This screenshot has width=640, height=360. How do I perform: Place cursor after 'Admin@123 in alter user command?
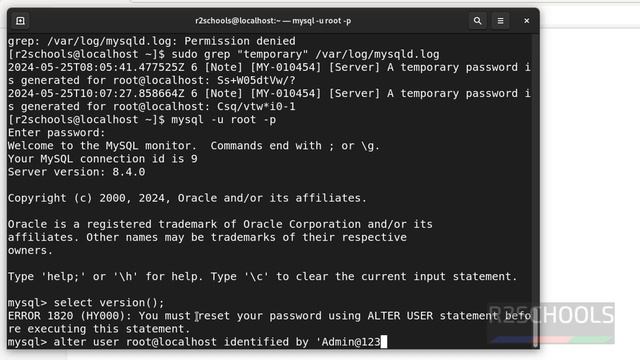383,342
